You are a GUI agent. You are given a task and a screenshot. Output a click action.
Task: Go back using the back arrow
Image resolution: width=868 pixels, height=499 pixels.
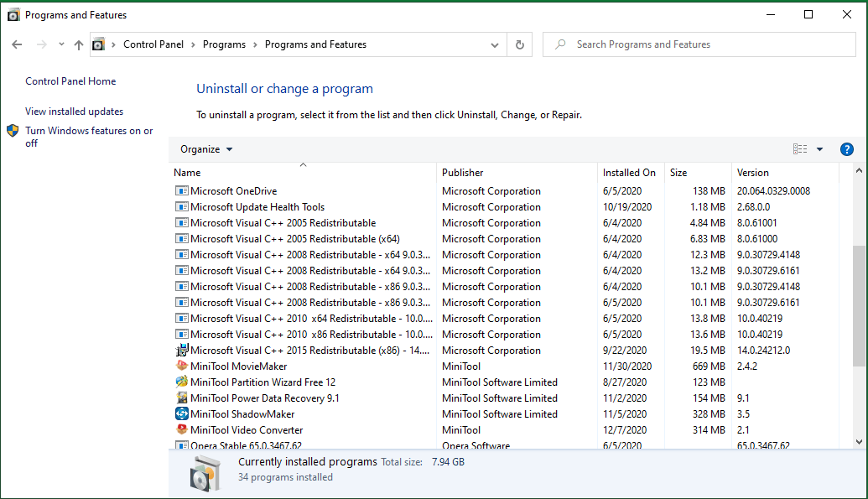pos(17,44)
